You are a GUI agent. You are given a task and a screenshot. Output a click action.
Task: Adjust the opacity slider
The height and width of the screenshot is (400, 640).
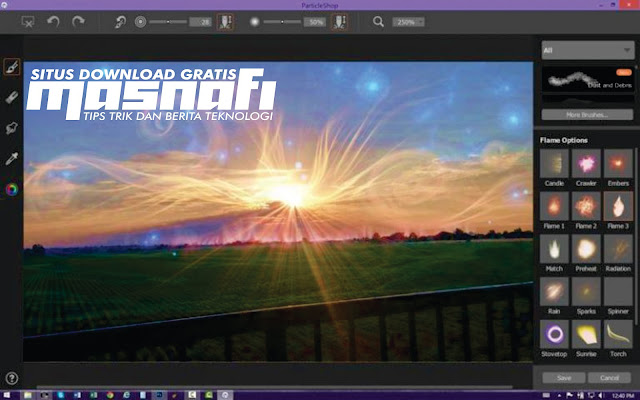tap(282, 22)
